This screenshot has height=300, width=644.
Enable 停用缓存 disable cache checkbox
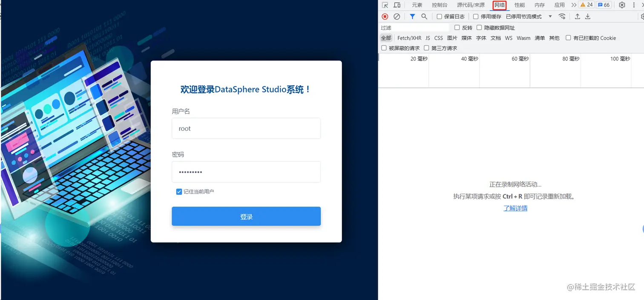tap(476, 17)
